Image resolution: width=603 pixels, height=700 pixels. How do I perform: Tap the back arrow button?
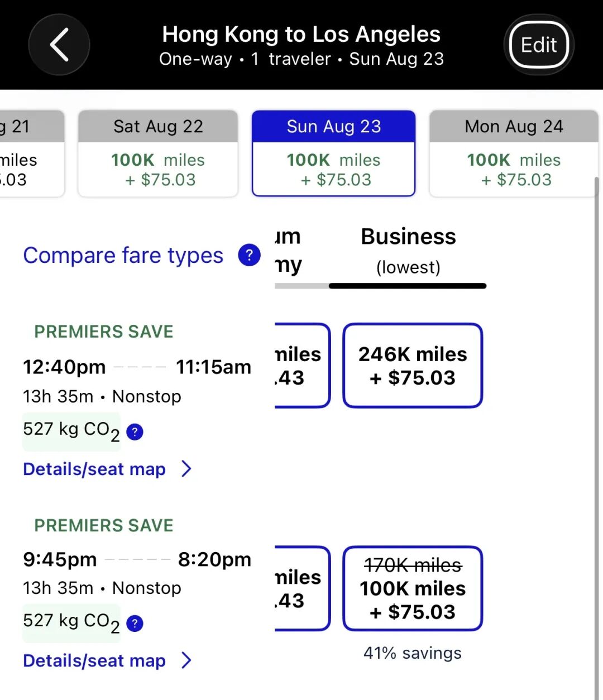59,45
